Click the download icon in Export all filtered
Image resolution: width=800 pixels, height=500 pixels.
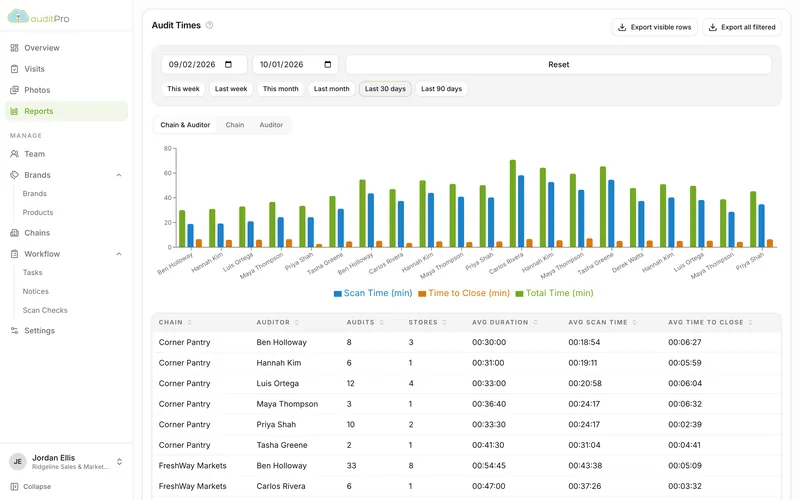tap(713, 27)
